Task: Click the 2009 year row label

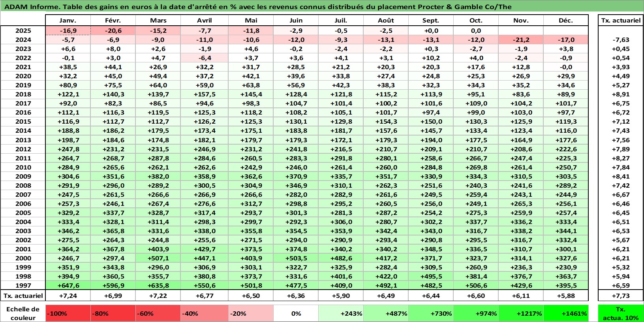Action: point(23,176)
